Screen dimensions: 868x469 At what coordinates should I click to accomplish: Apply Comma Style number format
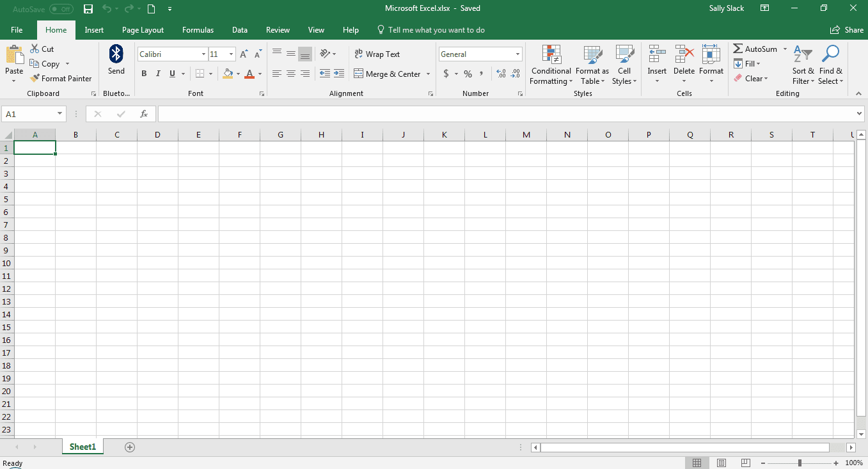tap(481, 74)
